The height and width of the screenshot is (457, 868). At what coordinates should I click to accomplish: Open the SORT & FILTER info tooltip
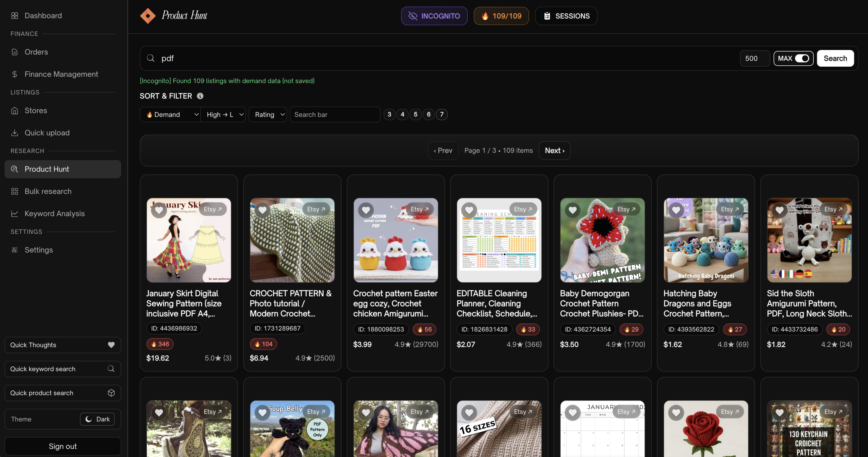pos(200,96)
